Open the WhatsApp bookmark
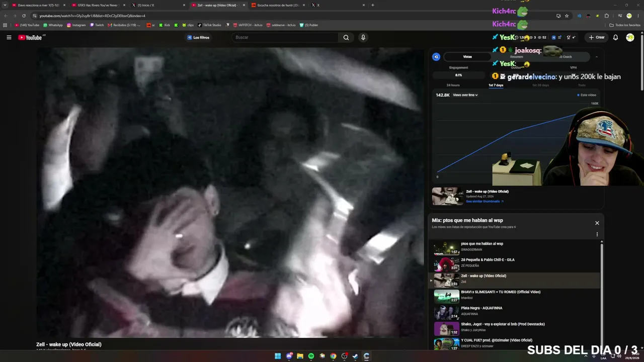Screen dimensions: 644x362 (x=53, y=25)
